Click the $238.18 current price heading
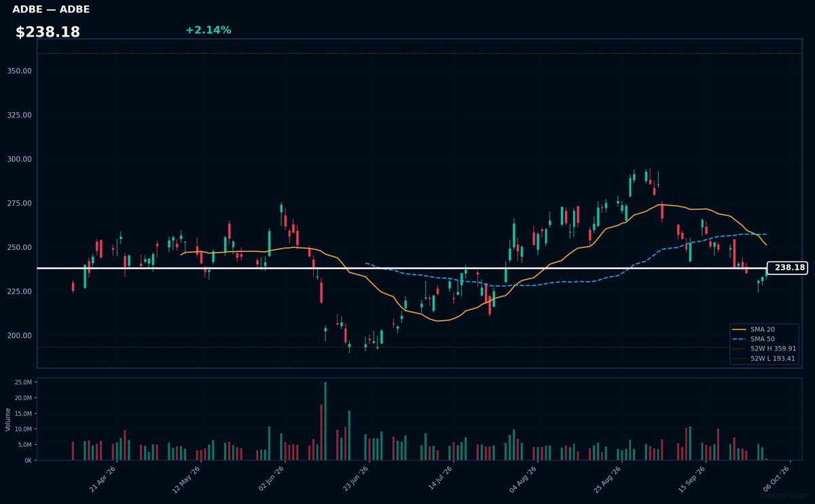The width and height of the screenshot is (815, 504). pyautogui.click(x=48, y=32)
